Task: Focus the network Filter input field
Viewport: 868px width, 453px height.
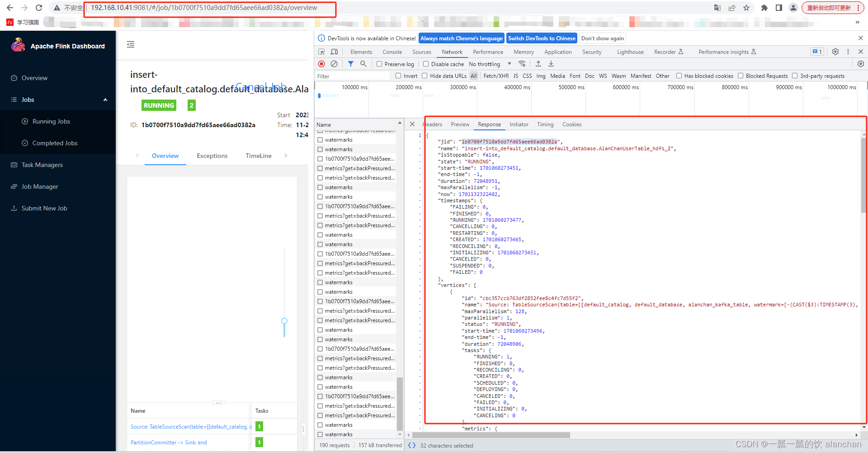Action: [x=353, y=76]
